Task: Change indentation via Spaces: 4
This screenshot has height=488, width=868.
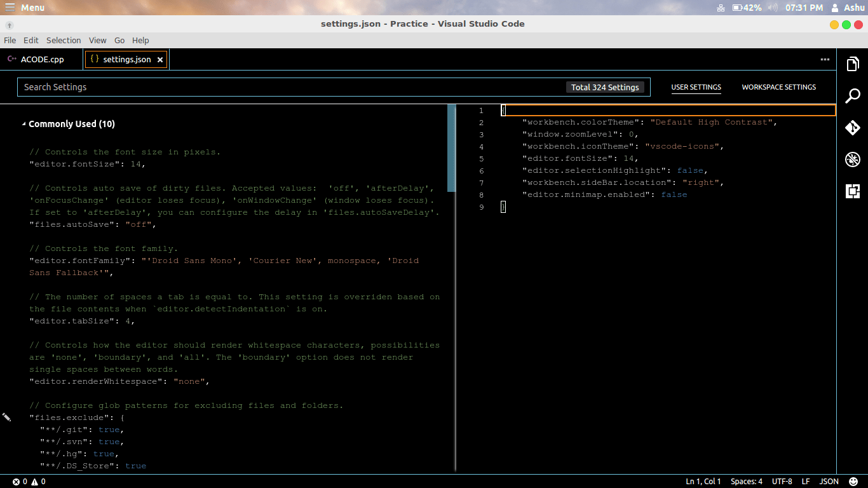Action: [x=747, y=482]
